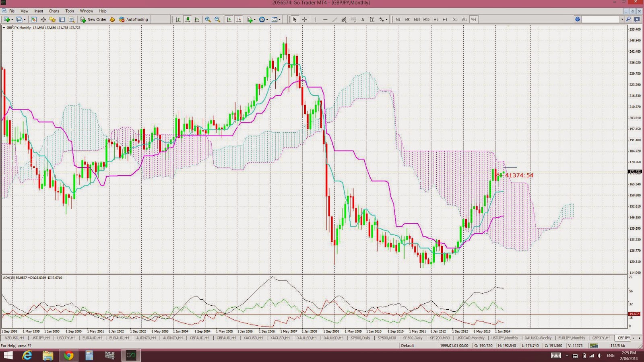644x362 pixels.
Task: Select the Text Label tool
Action: 372,19
